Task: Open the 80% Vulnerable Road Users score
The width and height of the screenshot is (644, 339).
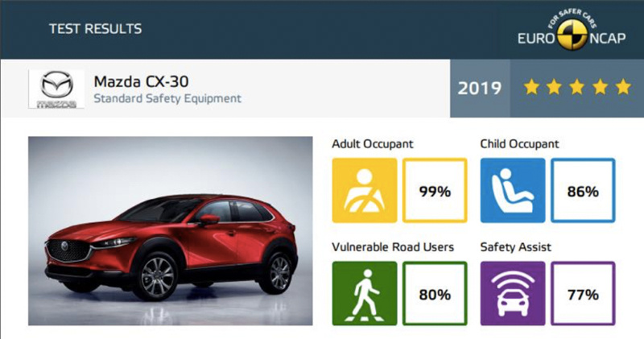Action: (x=435, y=293)
